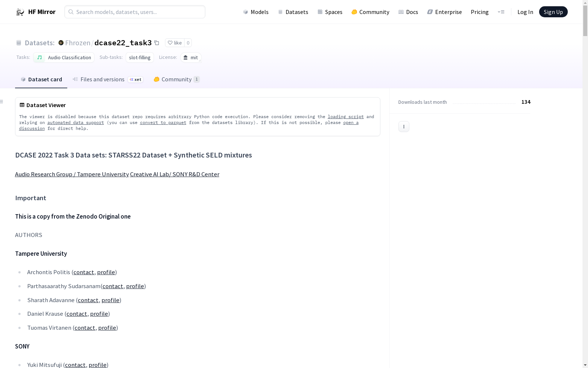The height and width of the screenshot is (368, 588).
Task: Open Community in the top navigation
Action: [370, 12]
